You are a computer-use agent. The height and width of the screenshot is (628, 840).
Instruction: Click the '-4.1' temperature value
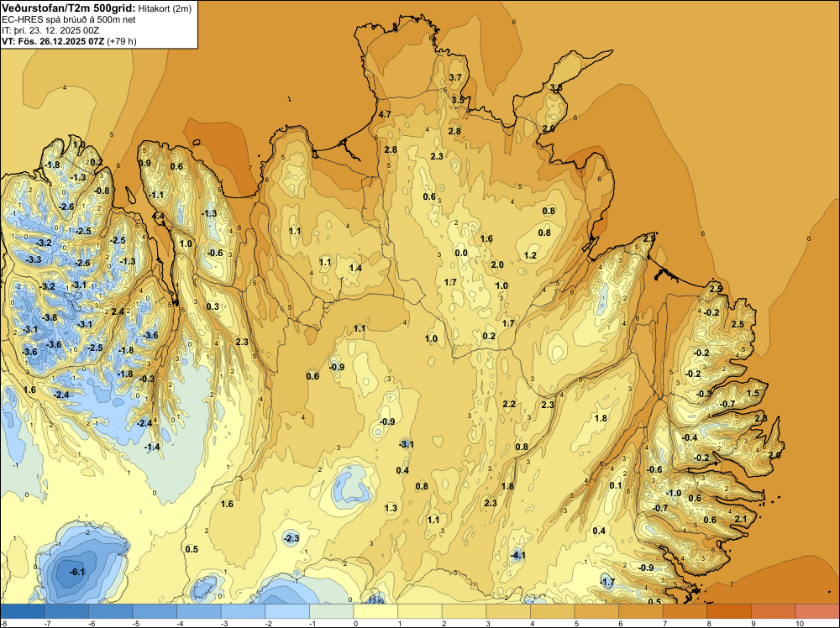(517, 556)
